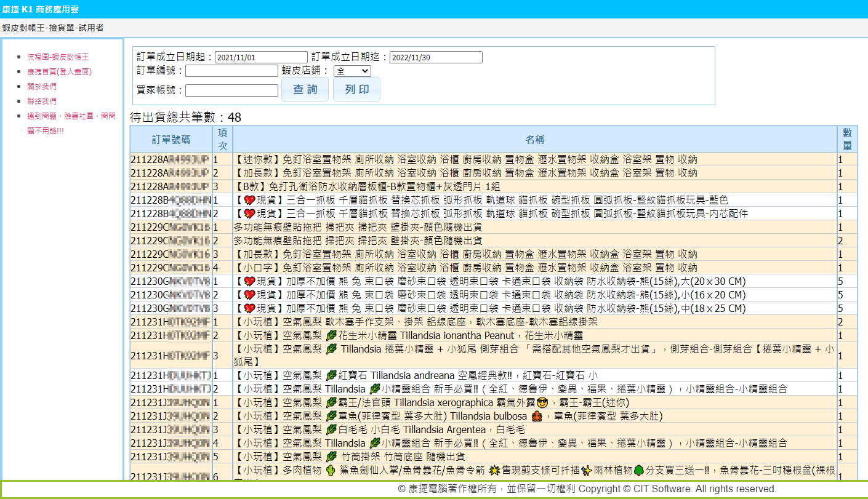Click the 康捷 K1 商務應用雲 title

click(x=40, y=10)
